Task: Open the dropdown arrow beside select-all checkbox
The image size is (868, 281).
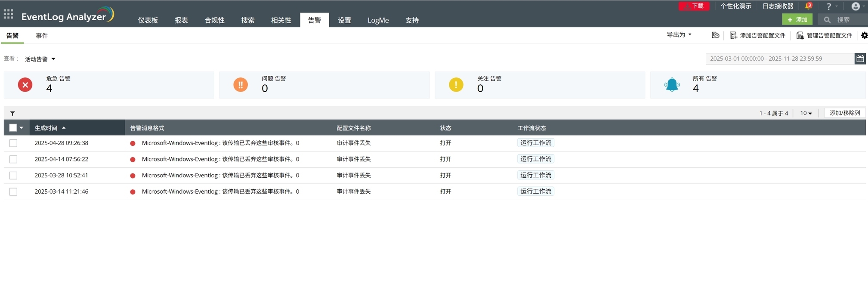Action: [22, 128]
